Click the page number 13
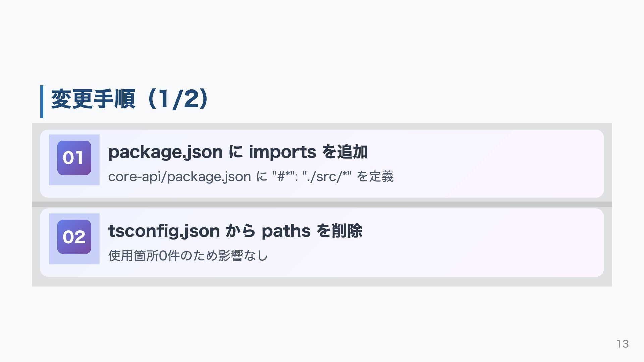 (x=622, y=344)
